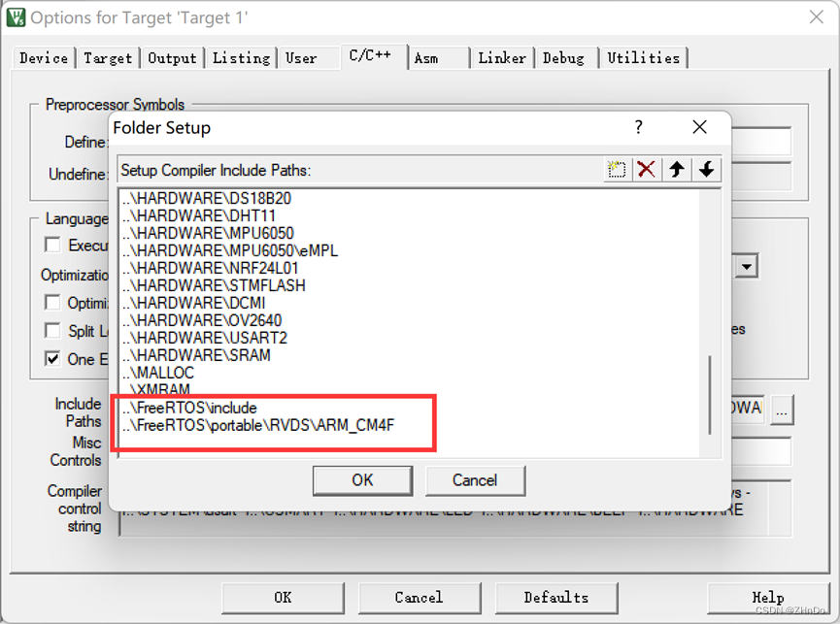
Task: Click the Move Down arrow icon
Action: 707,170
